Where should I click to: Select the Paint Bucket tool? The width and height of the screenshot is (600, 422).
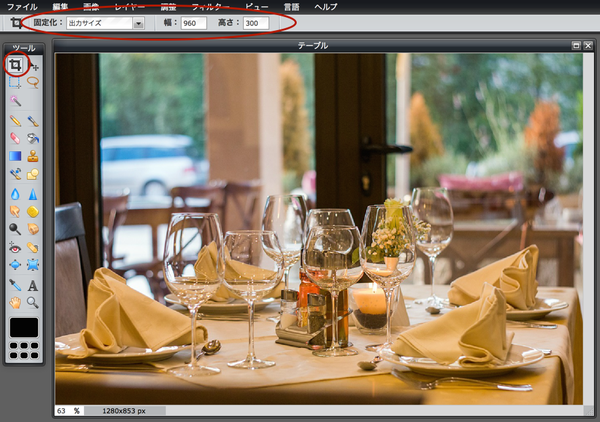33,138
